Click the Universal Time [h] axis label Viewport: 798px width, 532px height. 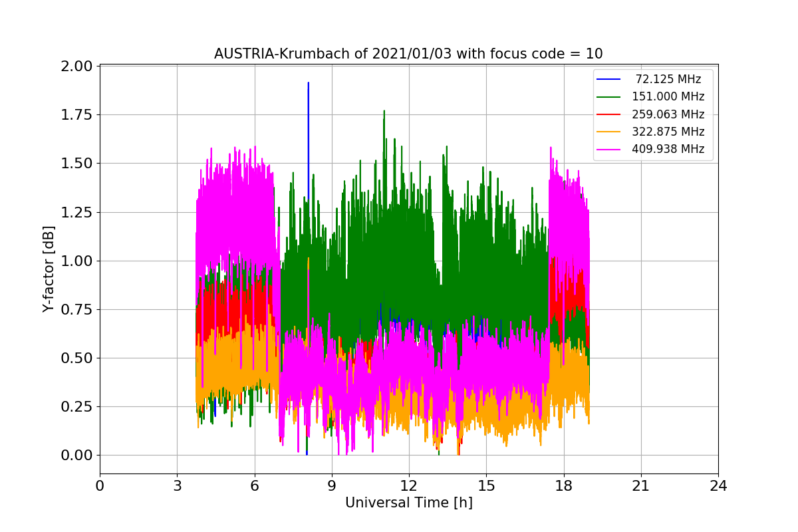pyautogui.click(x=408, y=503)
